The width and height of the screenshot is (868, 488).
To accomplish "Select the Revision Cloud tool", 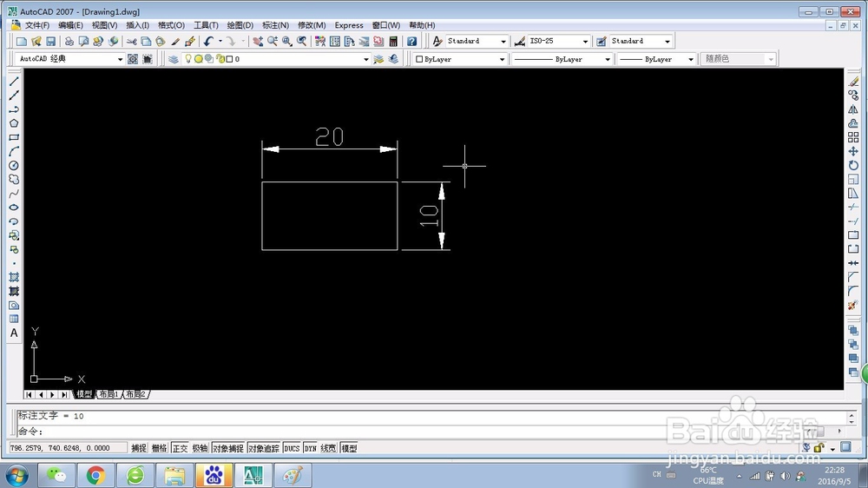I will [x=14, y=180].
